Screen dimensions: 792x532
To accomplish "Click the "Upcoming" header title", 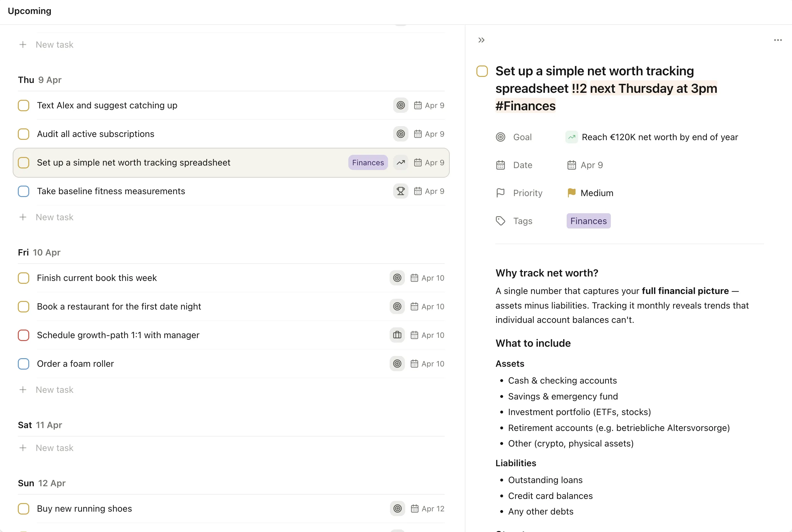I will pyautogui.click(x=30, y=11).
